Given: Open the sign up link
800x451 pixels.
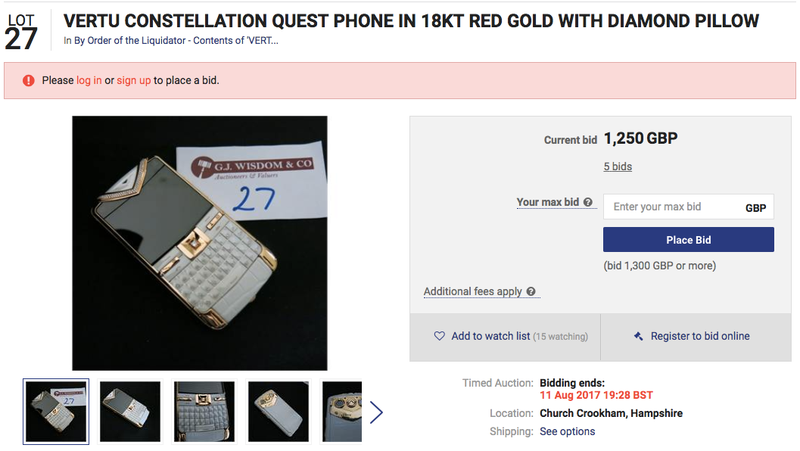Looking at the screenshot, I should pos(134,81).
